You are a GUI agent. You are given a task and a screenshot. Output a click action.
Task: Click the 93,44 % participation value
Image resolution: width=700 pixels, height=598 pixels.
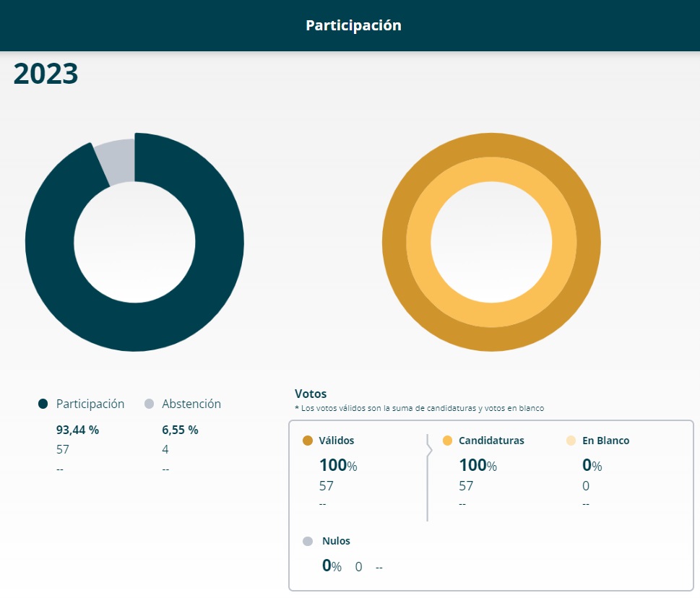(77, 430)
